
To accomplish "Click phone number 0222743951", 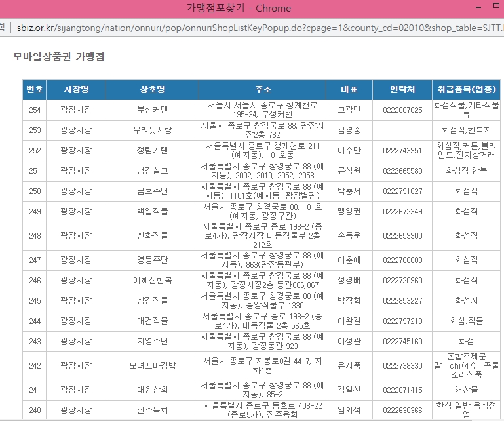I will pos(402,151).
